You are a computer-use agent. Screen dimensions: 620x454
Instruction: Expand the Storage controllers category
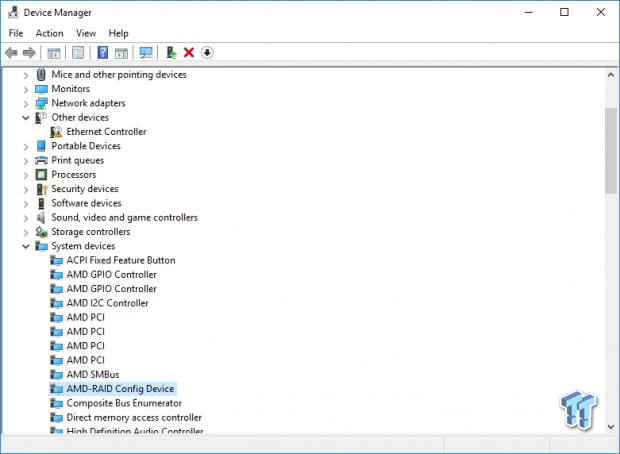point(26,232)
